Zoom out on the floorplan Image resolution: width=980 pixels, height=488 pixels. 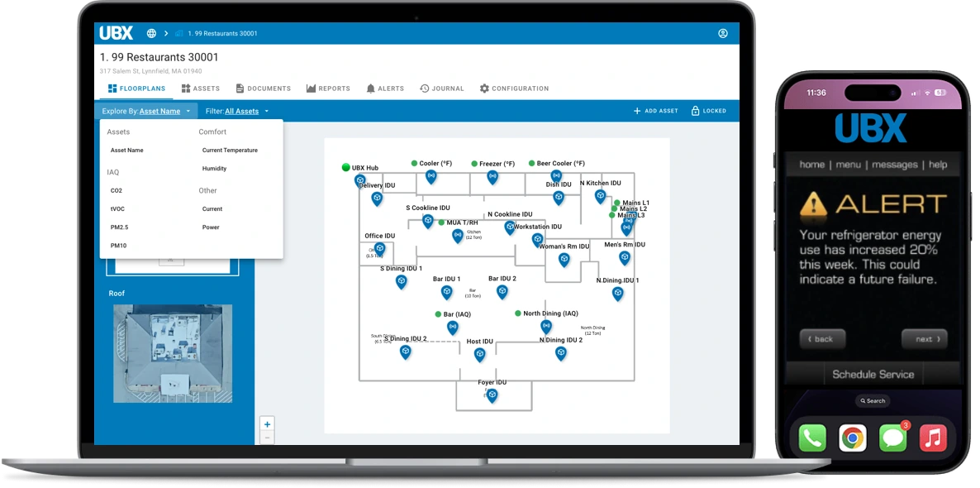point(268,438)
